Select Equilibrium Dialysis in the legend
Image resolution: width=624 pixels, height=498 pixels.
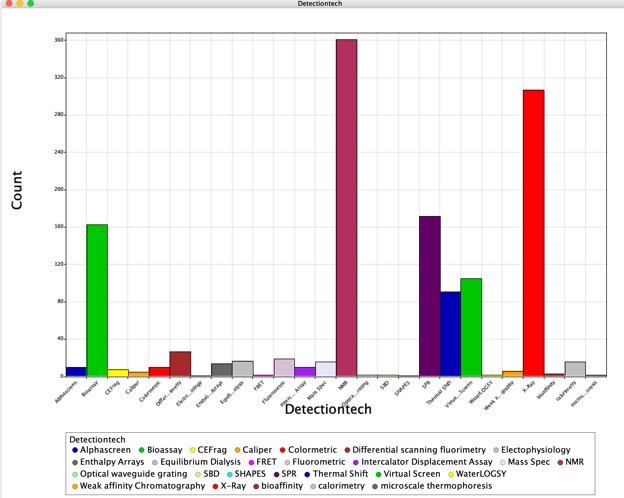pos(196,462)
